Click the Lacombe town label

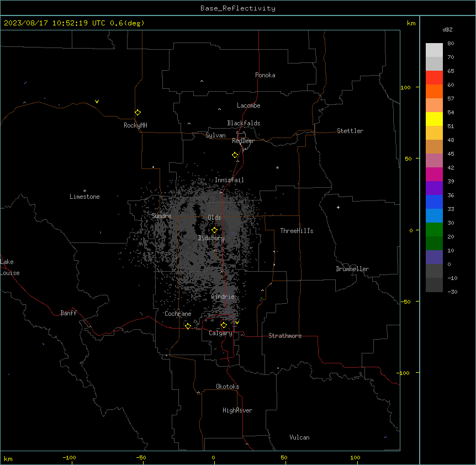click(x=248, y=105)
